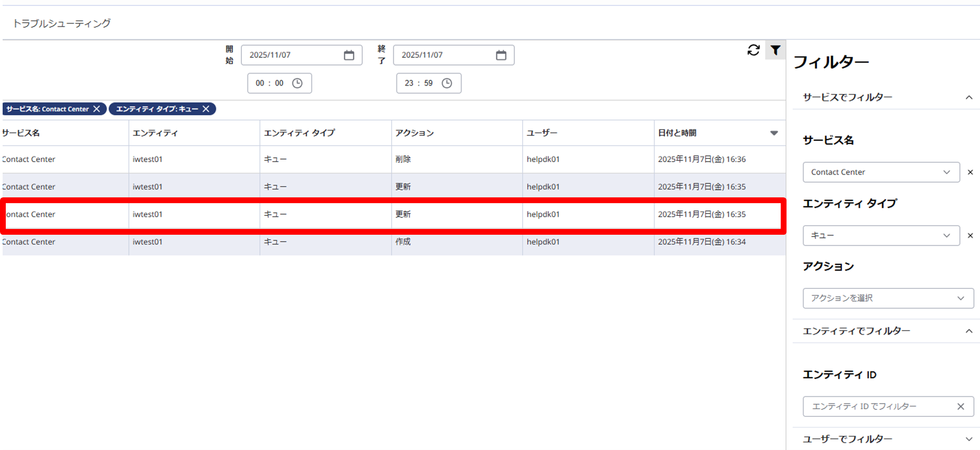Open the end date calendar picker
The height and width of the screenshot is (450, 980).
click(501, 55)
